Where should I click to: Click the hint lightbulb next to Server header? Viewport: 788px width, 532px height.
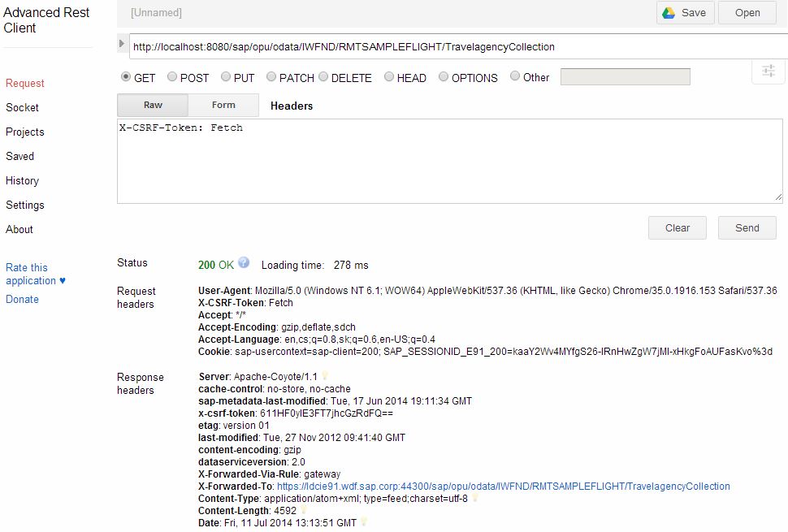[324, 376]
